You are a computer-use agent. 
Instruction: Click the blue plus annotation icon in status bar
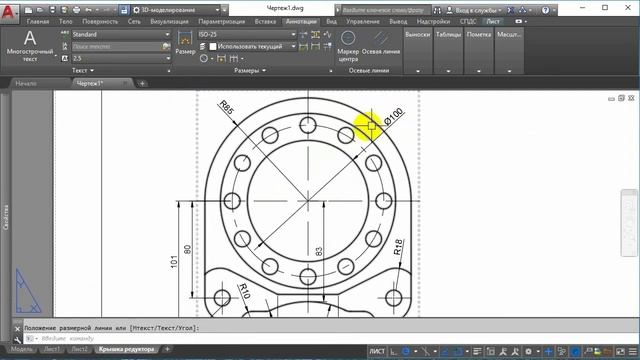[549, 351]
